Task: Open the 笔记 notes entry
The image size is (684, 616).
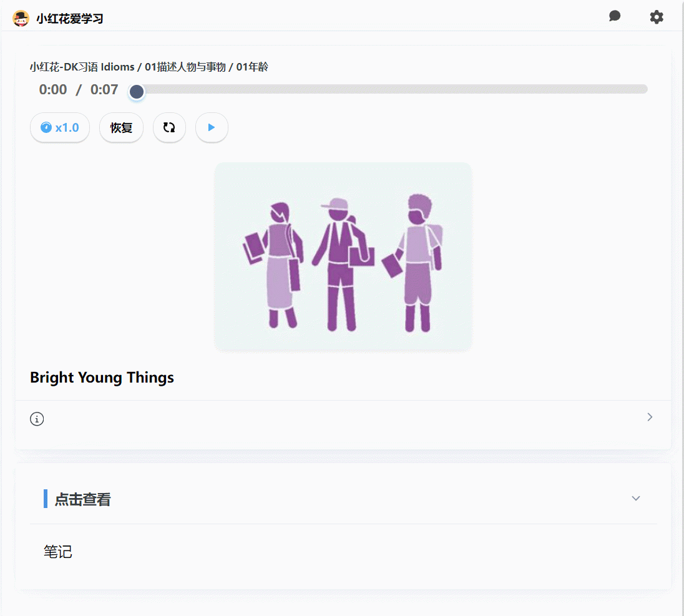Action: [58, 552]
